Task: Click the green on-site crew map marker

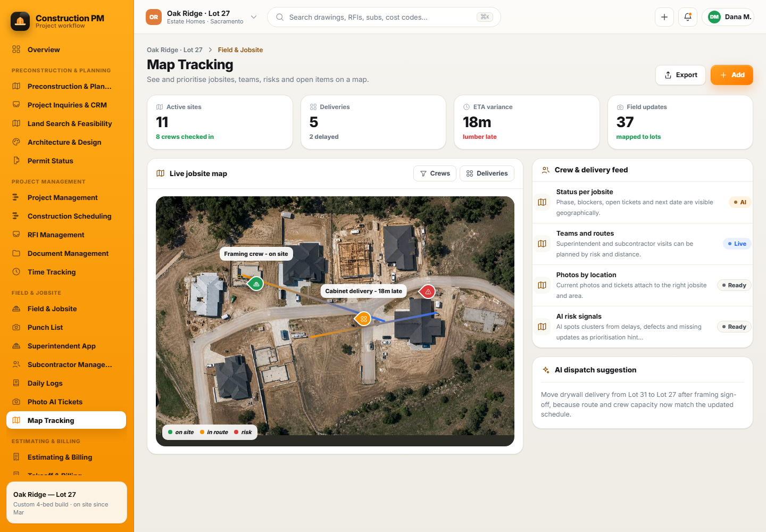Action: (256, 284)
